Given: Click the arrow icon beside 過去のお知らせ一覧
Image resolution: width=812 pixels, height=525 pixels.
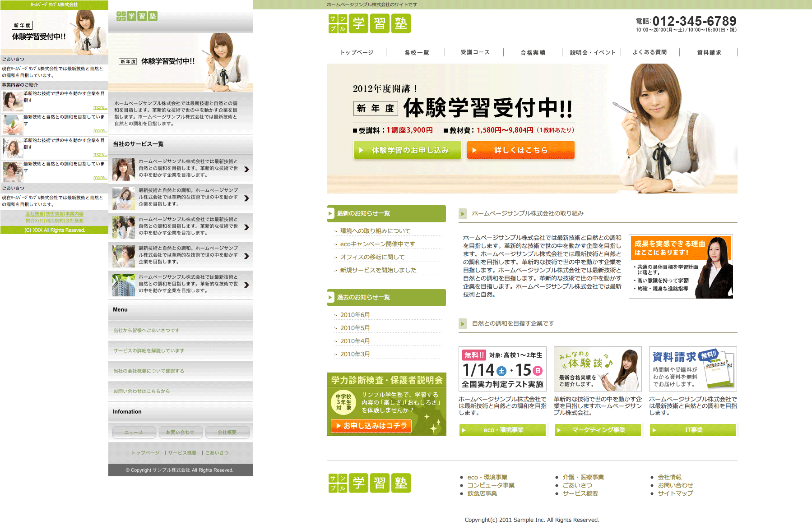Looking at the screenshot, I should tap(331, 298).
